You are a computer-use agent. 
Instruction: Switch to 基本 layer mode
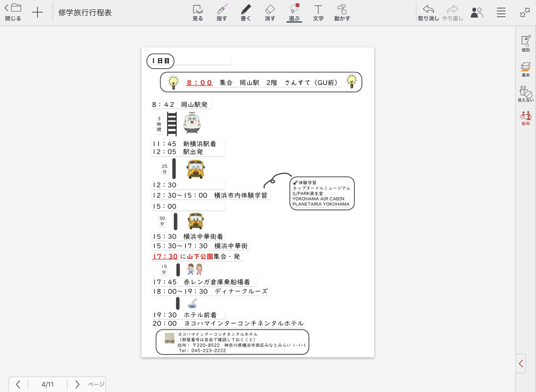pos(526,69)
